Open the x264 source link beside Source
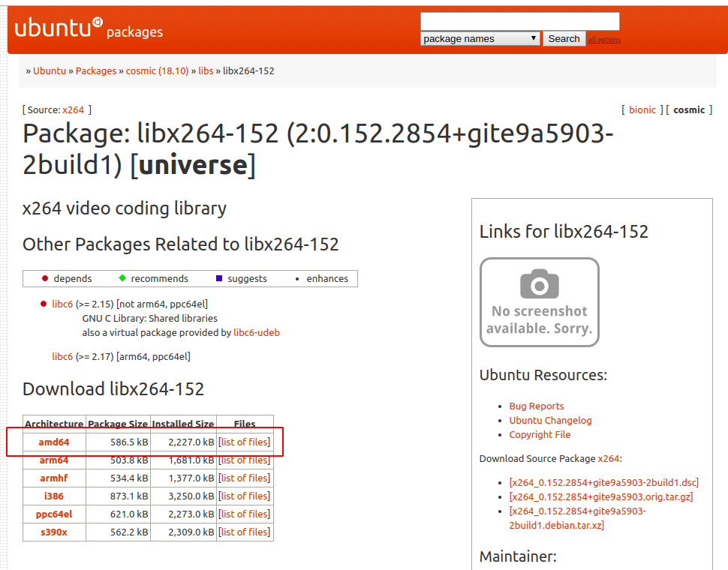This screenshot has height=570, width=728. pyautogui.click(x=74, y=110)
